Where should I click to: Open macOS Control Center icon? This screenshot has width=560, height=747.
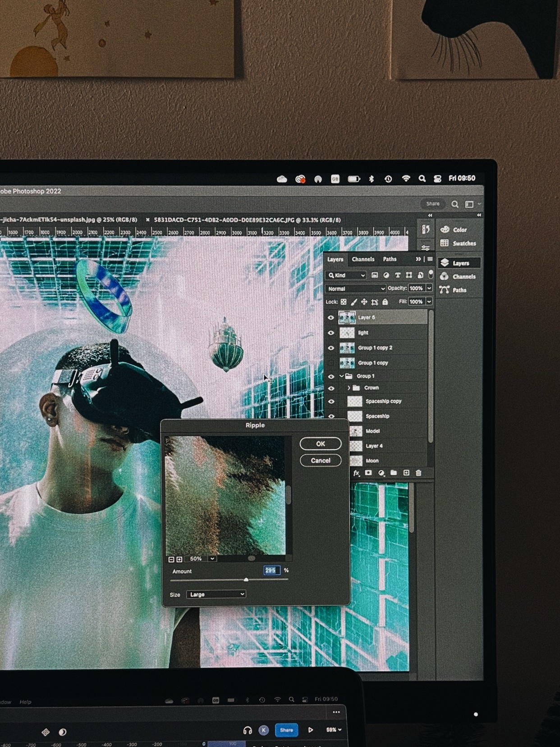coord(437,179)
